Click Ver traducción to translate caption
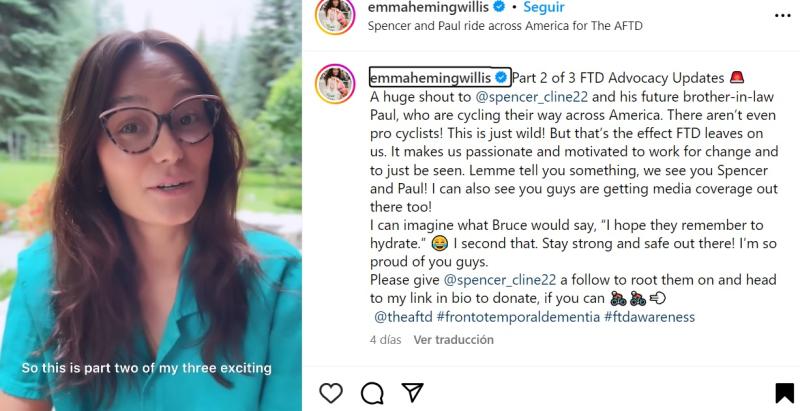 coord(454,340)
